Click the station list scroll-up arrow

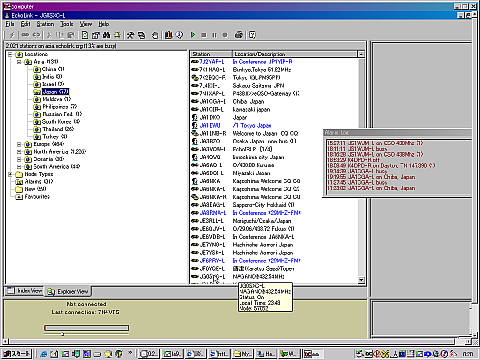(361, 54)
